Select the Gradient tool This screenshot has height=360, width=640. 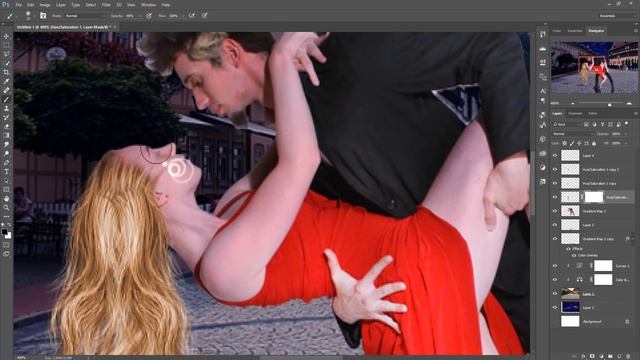click(x=6, y=135)
